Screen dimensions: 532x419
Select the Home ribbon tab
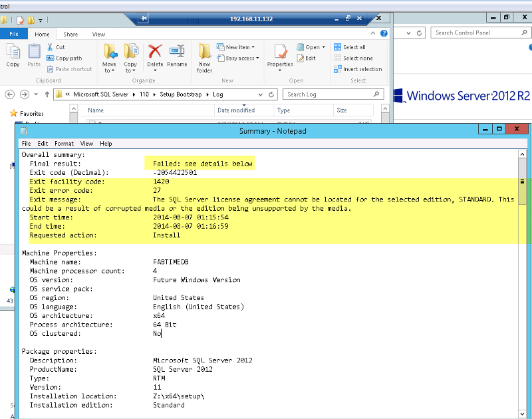42,35
